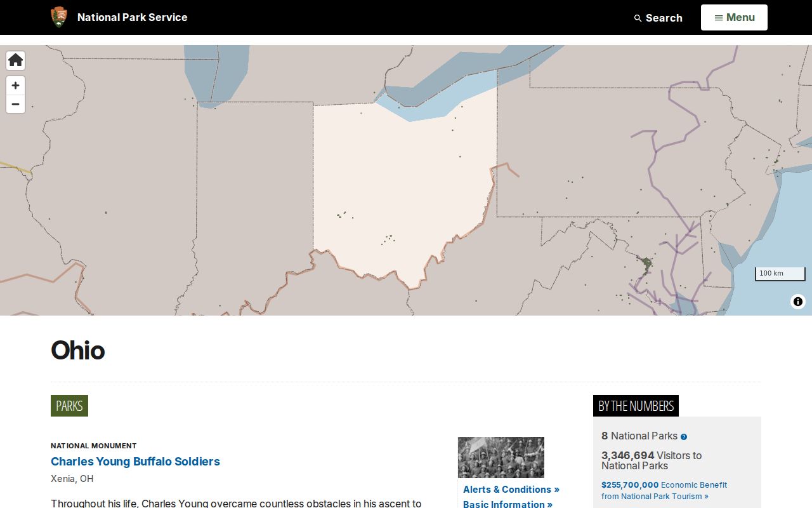Open the Economic Benefit tourism link
This screenshot has width=812, height=508.
coord(664,490)
